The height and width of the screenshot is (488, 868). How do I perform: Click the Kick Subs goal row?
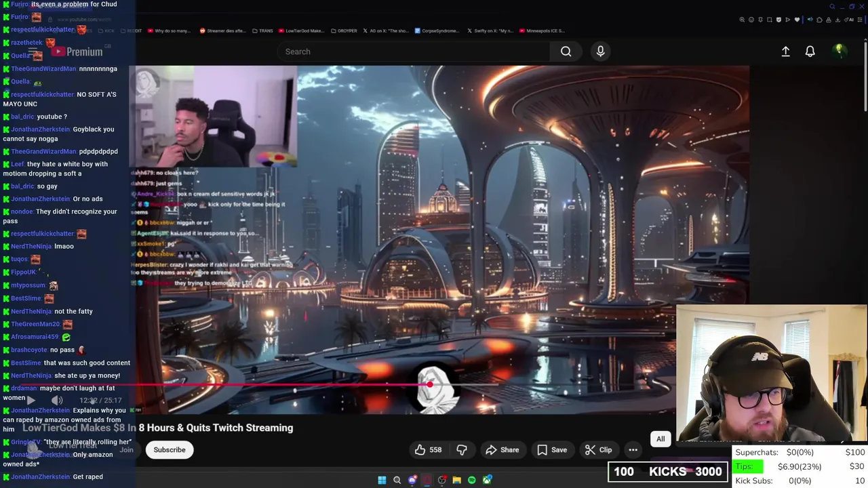800,481
